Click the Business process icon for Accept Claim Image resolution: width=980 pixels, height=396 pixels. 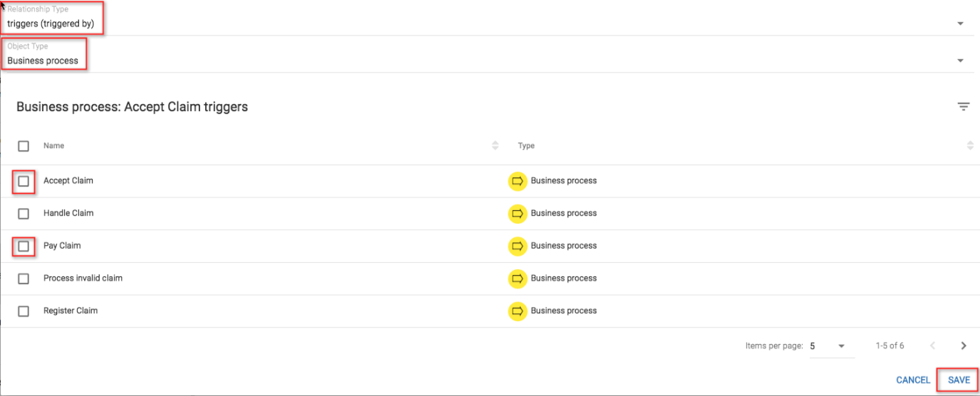tap(517, 181)
